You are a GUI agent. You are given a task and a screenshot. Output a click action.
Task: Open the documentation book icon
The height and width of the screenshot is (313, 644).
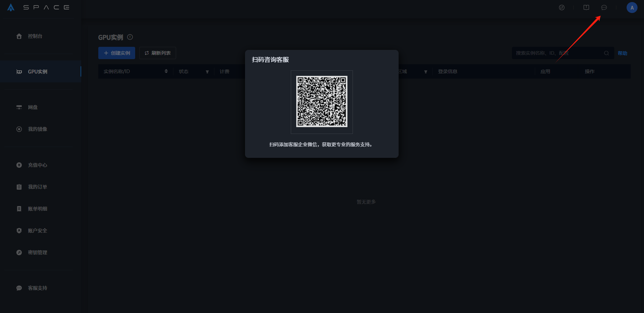click(x=586, y=8)
